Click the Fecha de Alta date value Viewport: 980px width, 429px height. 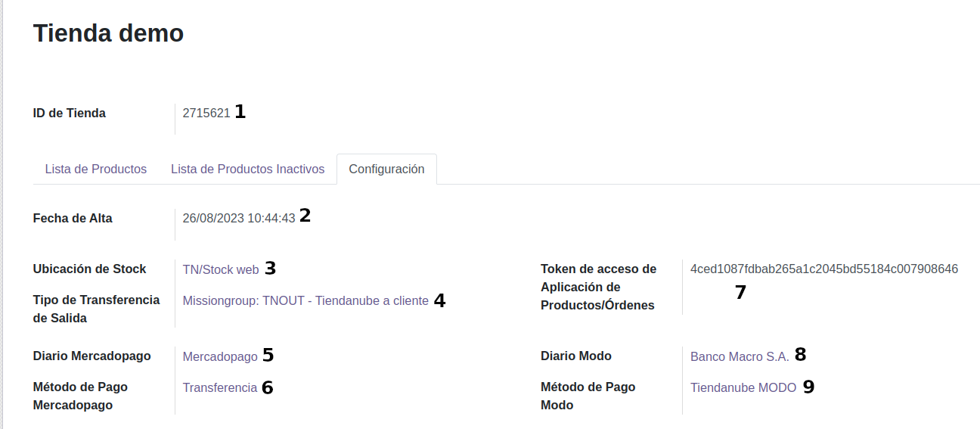click(x=239, y=218)
